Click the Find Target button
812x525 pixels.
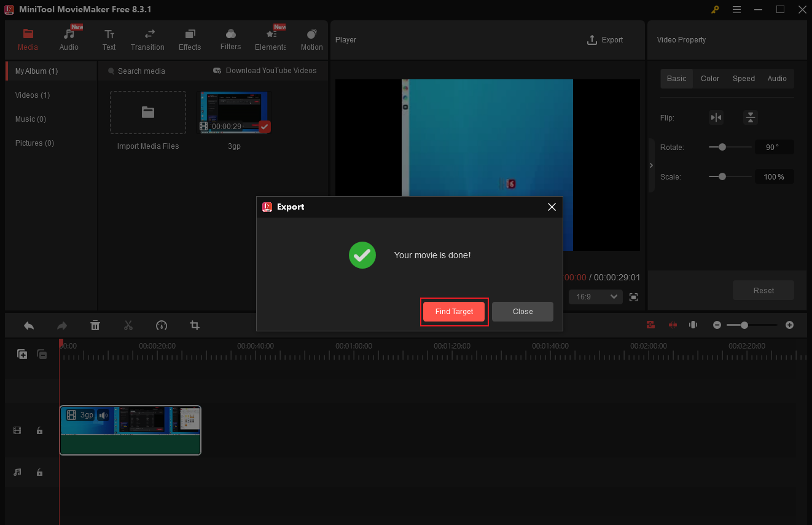point(454,312)
